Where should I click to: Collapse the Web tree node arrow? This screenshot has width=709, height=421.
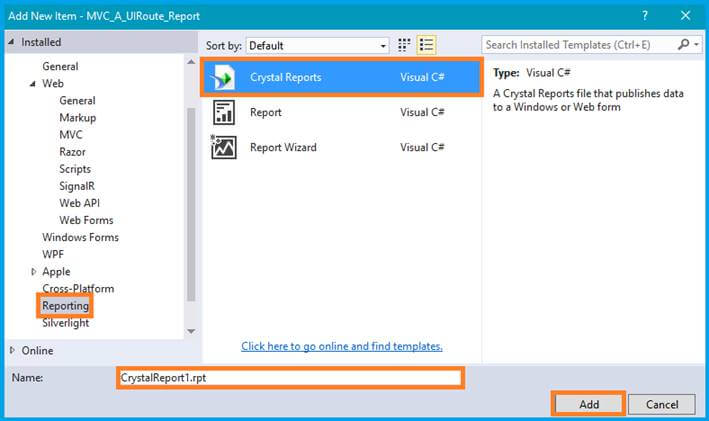(33, 84)
